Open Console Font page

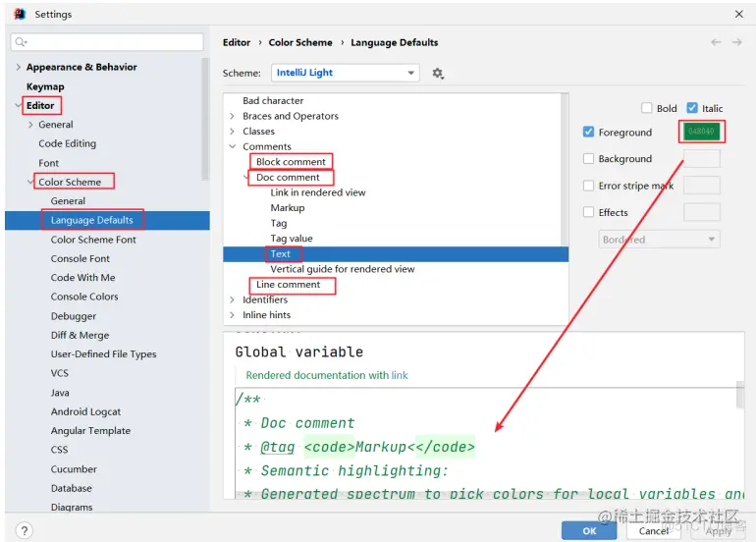[81, 258]
